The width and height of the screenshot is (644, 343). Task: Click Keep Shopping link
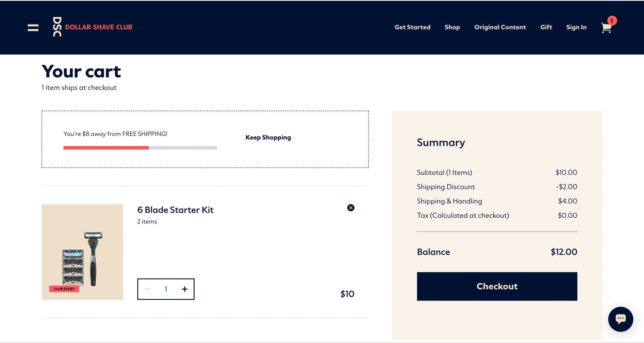[268, 137]
